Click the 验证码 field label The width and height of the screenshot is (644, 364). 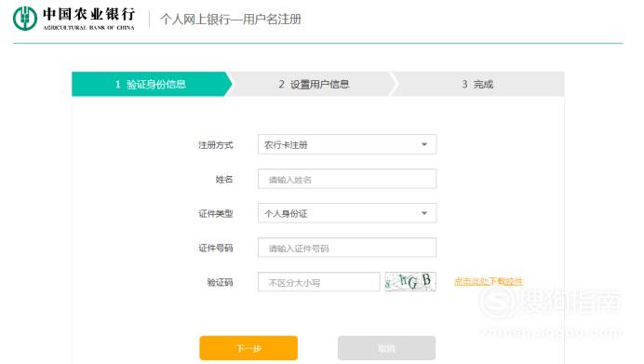[220, 282]
